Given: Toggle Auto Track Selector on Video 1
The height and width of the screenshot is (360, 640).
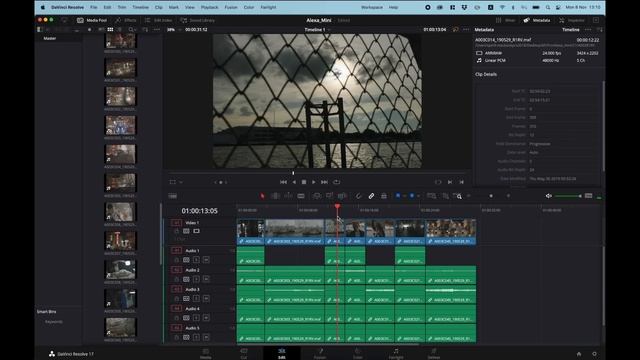Looking at the screenshot, I should [x=186, y=231].
